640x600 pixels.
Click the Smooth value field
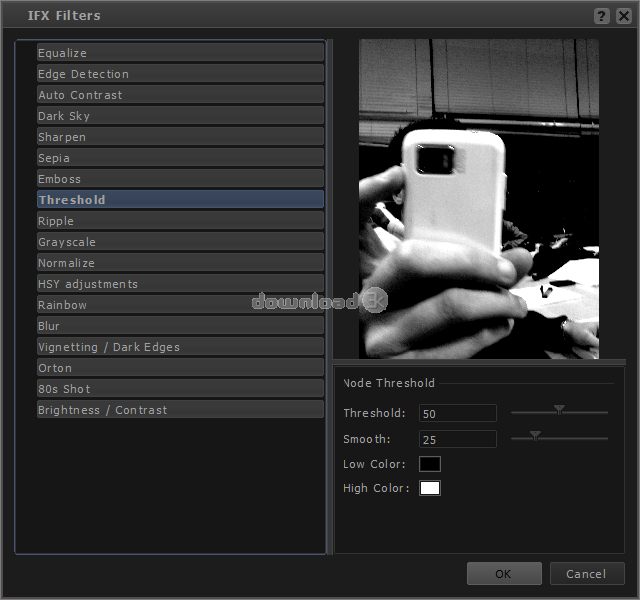(x=458, y=440)
